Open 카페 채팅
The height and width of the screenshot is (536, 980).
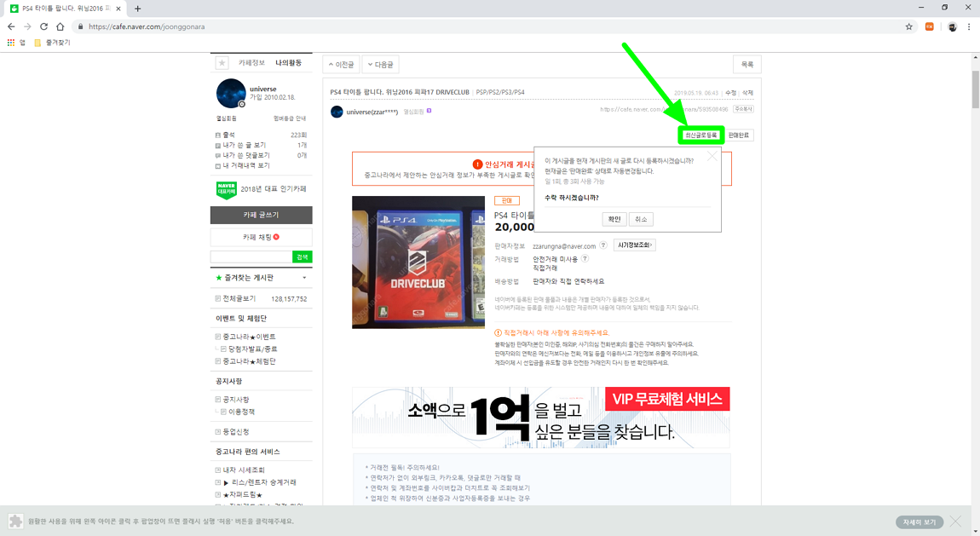point(262,238)
